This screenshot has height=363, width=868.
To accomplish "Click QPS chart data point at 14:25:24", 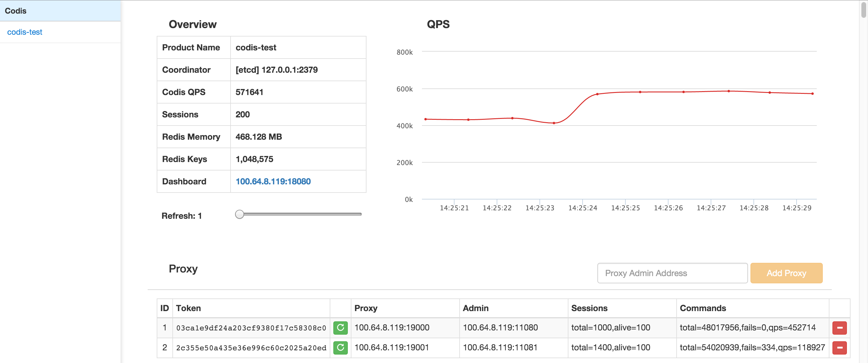I will tap(597, 94).
